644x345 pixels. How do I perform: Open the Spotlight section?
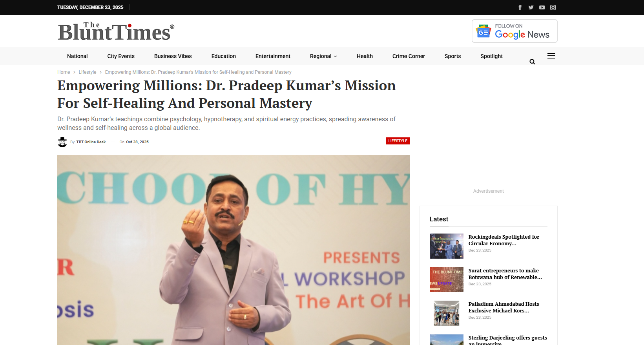(491, 56)
